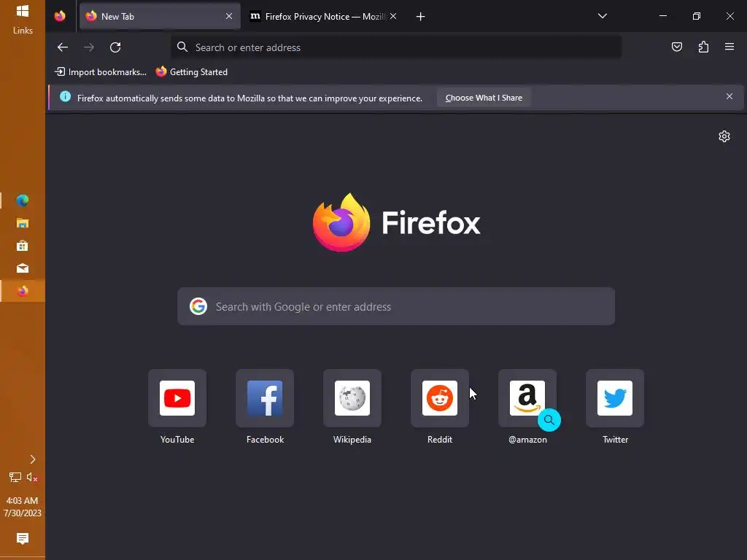Open network status tray icon

point(15,477)
